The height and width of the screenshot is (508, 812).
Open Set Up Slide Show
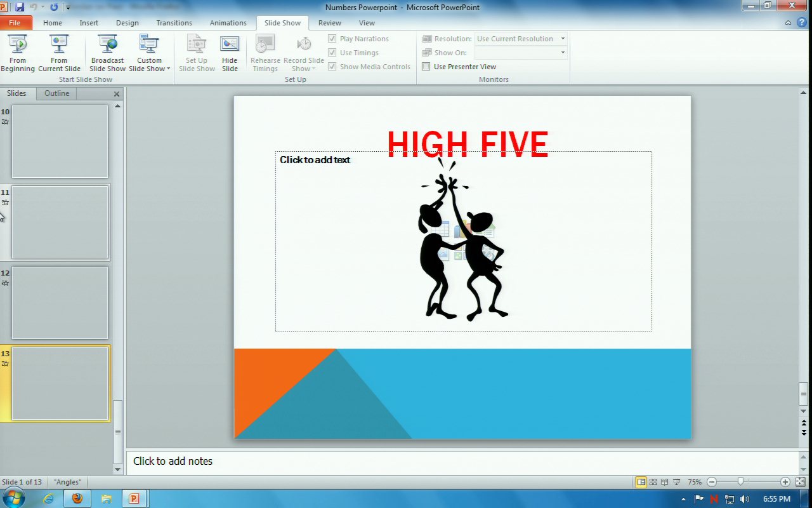(x=197, y=53)
